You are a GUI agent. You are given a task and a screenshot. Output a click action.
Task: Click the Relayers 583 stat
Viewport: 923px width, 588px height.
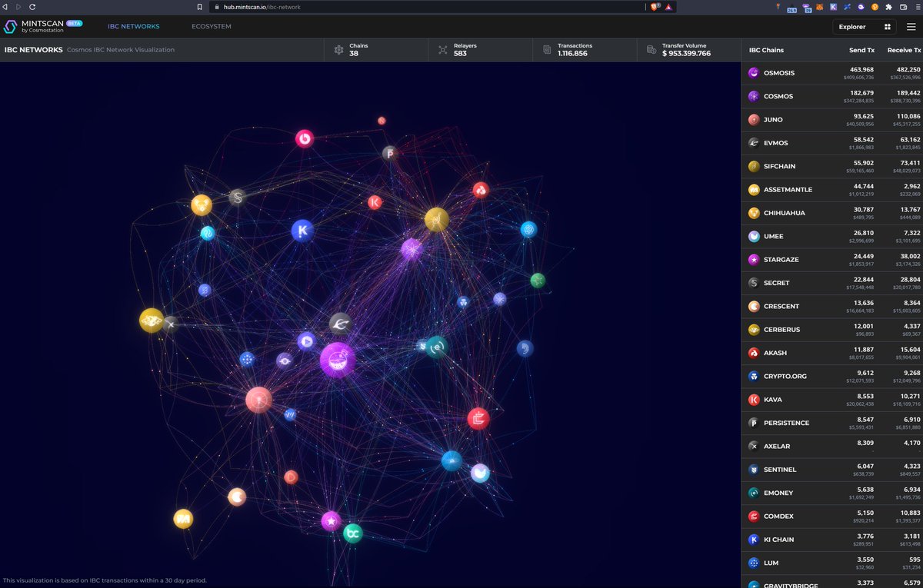[480, 50]
